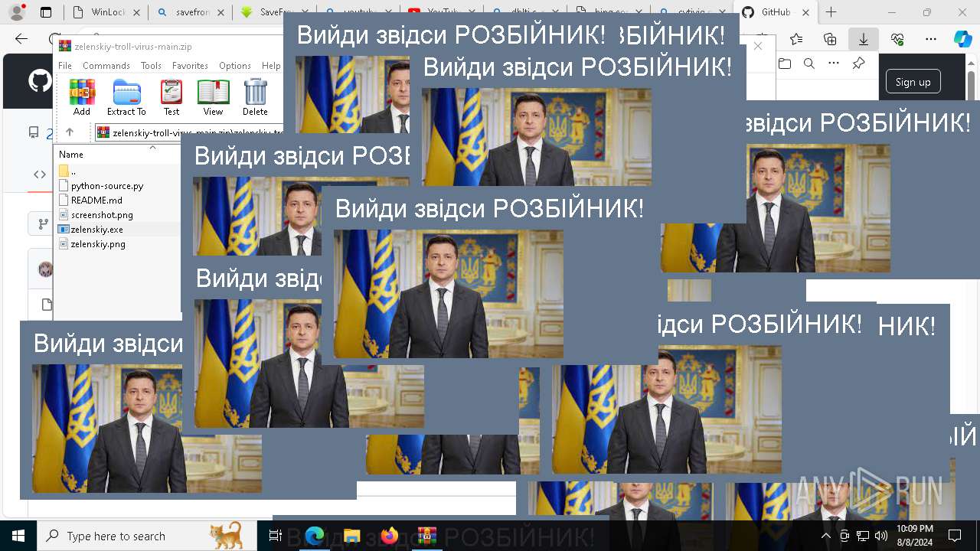Open File Explorer from the taskbar
Viewport: 980px width, 551px height.
[351, 536]
